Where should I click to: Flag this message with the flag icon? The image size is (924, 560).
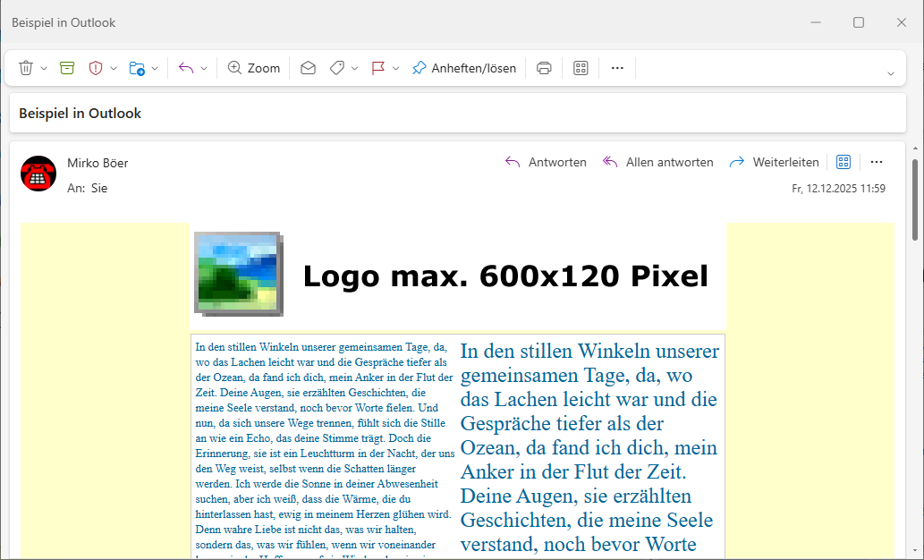[x=378, y=68]
